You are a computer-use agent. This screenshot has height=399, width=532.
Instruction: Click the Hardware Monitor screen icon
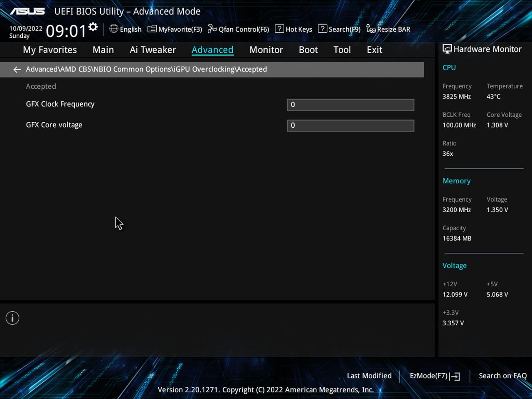(447, 49)
